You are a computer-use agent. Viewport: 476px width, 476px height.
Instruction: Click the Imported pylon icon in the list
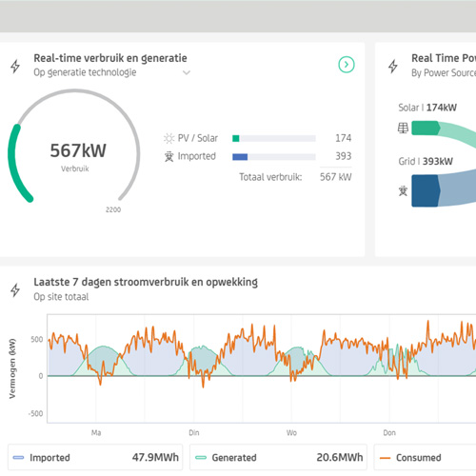tap(169, 156)
